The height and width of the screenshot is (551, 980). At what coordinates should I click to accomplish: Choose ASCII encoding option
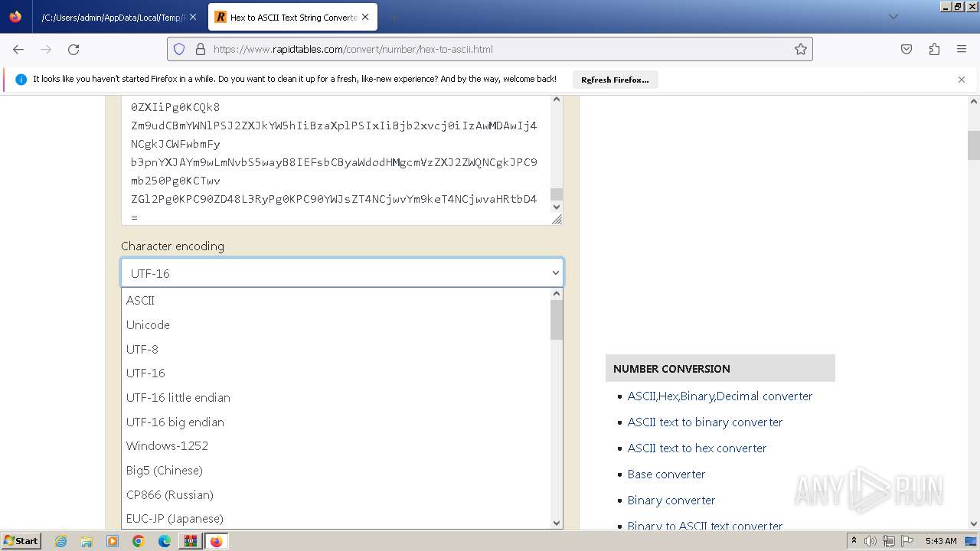click(x=336, y=301)
